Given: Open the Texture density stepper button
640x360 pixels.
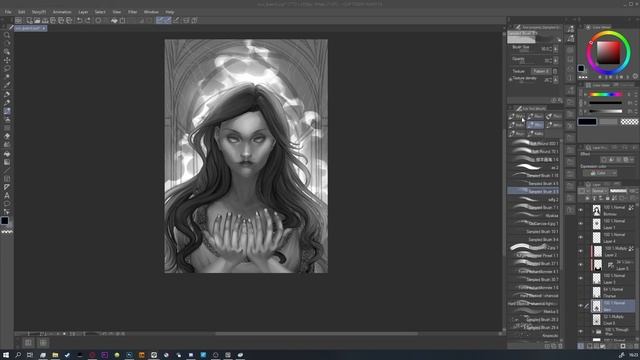Looking at the screenshot, I should click(x=556, y=80).
